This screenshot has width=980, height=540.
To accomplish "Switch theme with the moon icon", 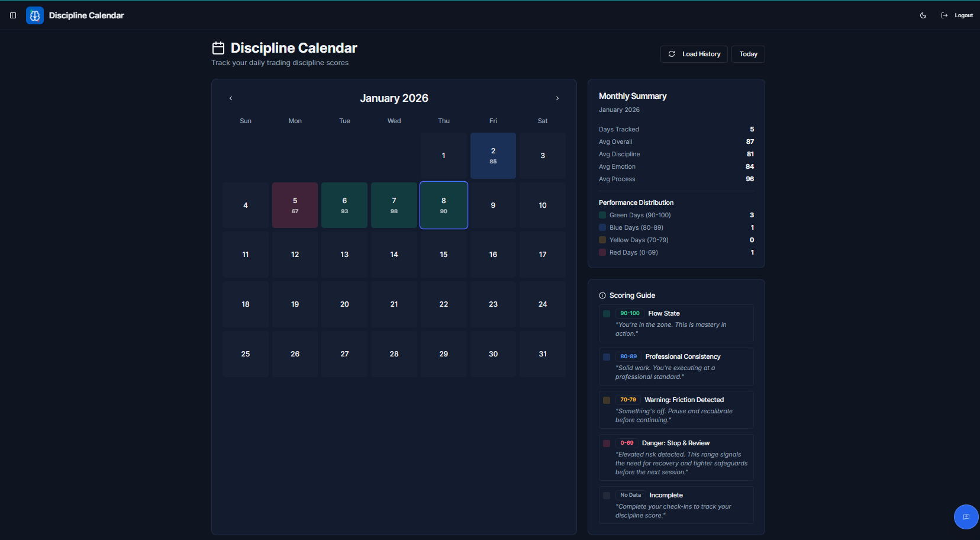I will [x=923, y=15].
